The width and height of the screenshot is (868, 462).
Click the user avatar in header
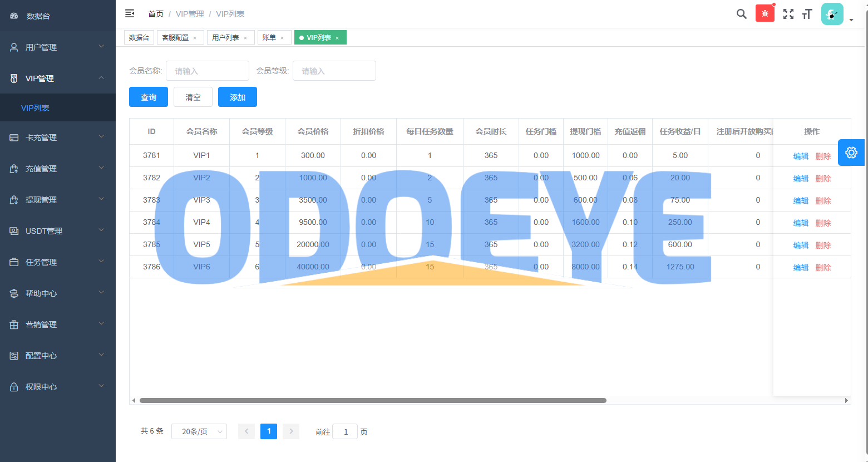click(832, 14)
